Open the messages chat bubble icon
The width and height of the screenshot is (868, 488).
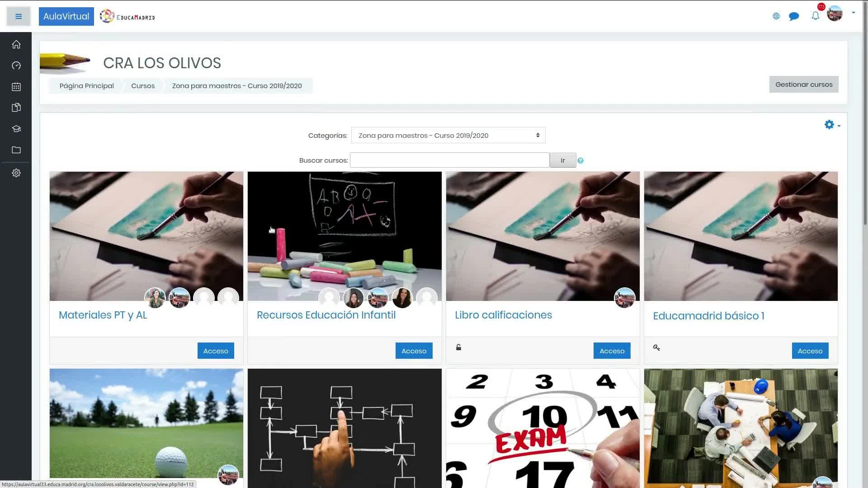tap(794, 16)
